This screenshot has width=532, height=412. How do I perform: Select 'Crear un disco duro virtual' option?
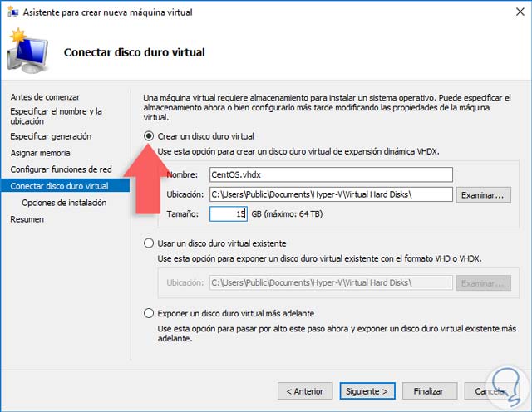tap(149, 136)
